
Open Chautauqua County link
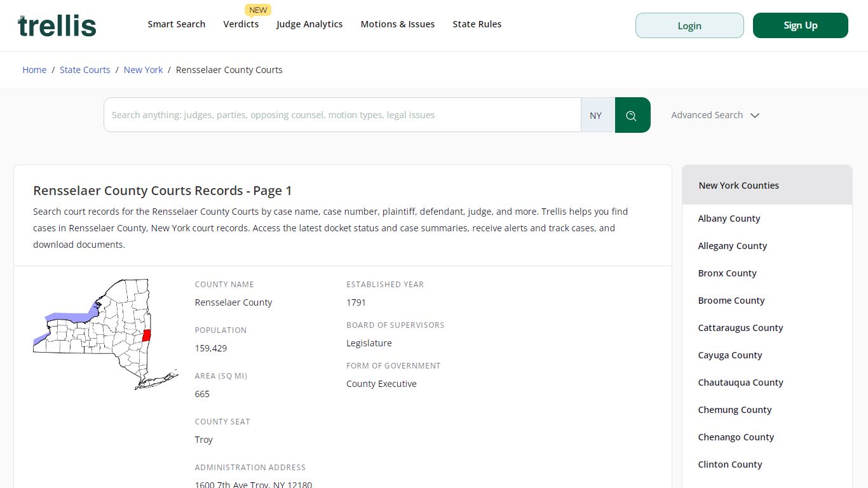(x=740, y=383)
